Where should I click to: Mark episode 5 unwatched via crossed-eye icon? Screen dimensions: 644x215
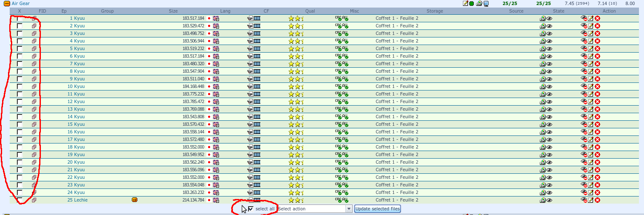pos(584,49)
